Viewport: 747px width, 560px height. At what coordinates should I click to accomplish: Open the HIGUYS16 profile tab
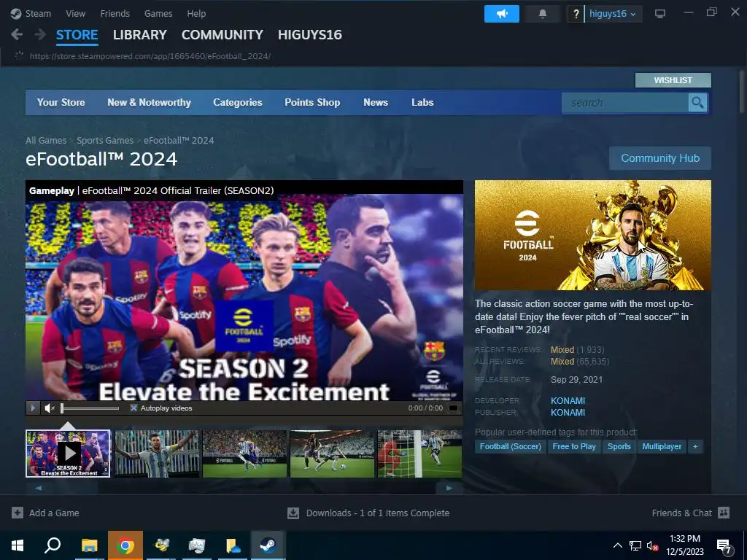pos(309,35)
